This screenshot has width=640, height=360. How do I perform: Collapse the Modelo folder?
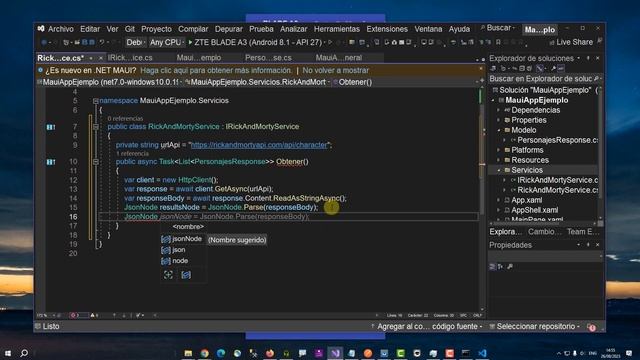[x=498, y=130]
